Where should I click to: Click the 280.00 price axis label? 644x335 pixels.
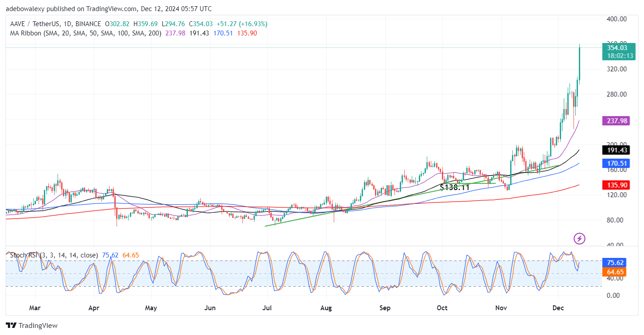(x=617, y=94)
